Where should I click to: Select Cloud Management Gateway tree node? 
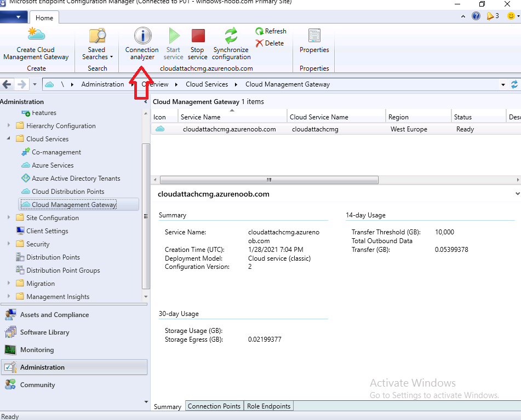click(x=78, y=204)
